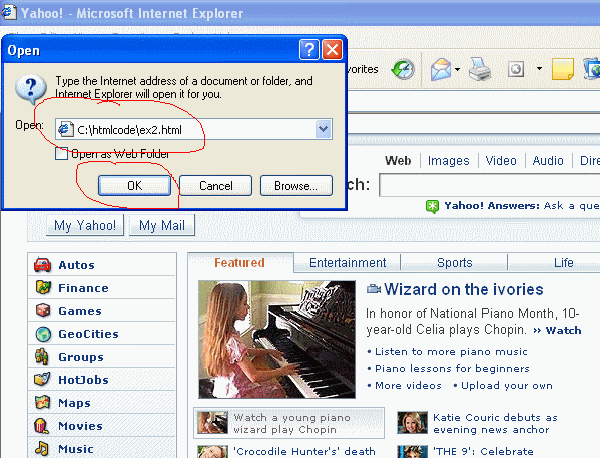Open Listen to more piano music link

[x=451, y=352]
